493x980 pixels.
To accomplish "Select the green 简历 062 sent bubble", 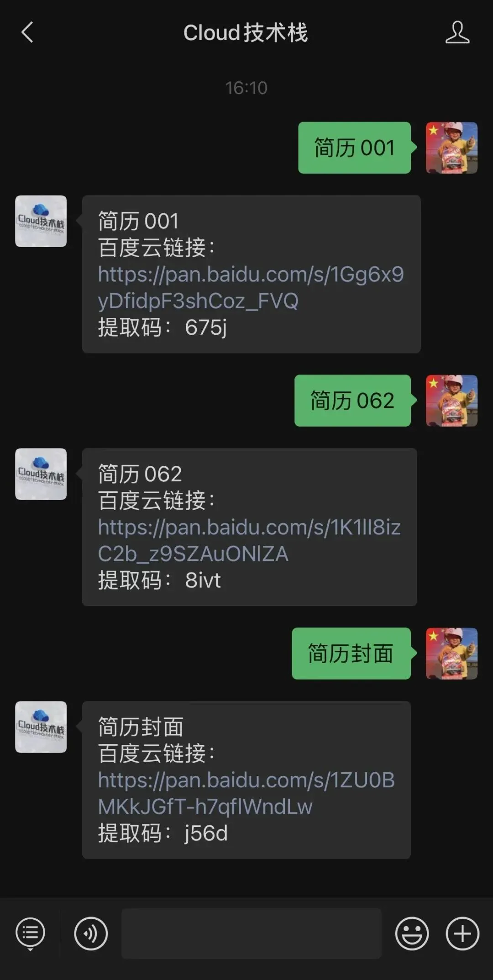I will (x=353, y=400).
